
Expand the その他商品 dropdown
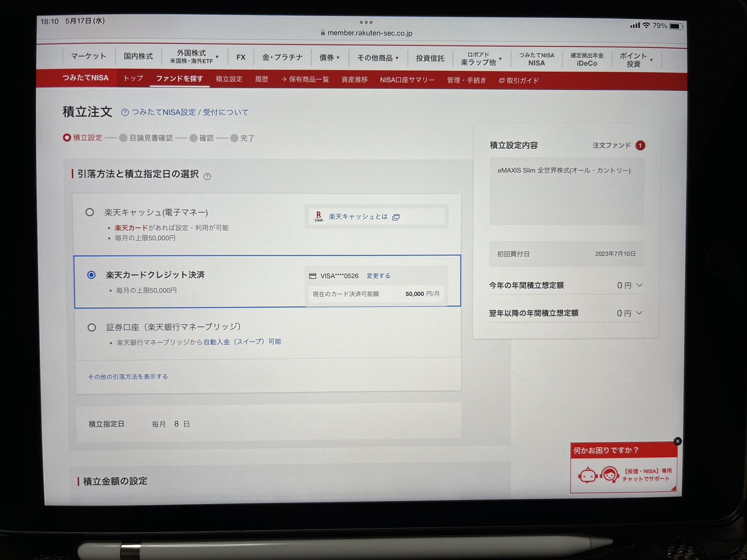378,58
